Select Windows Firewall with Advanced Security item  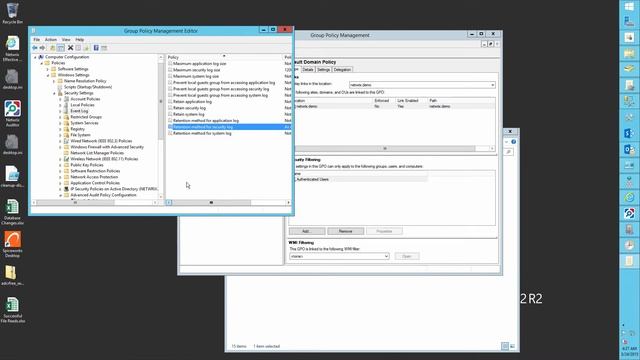[x=107, y=147]
